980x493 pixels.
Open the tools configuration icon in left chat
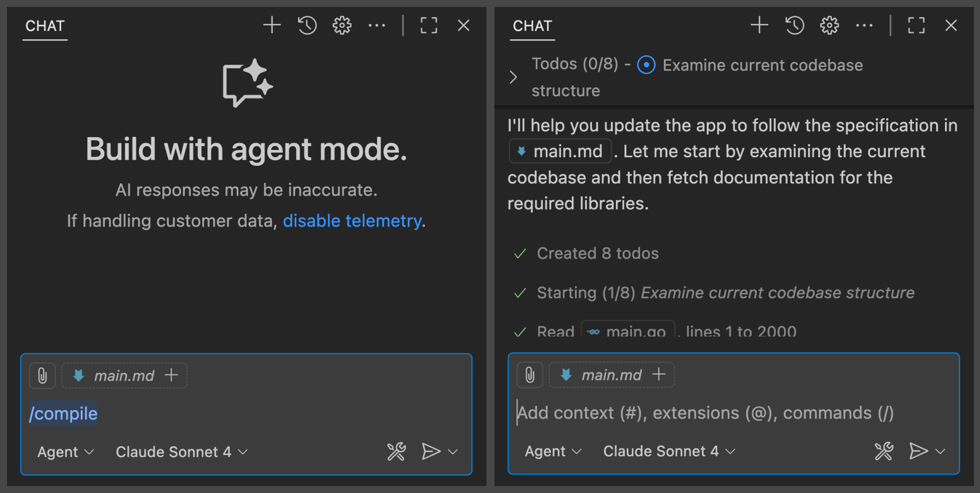(x=396, y=452)
